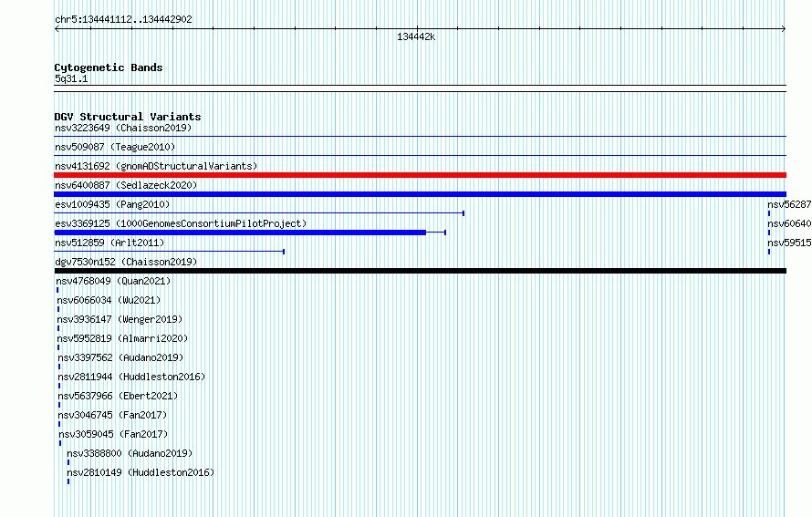This screenshot has width=812, height=517.
Task: Click the truncated nsv59515 label at right edge
Action: (789, 243)
